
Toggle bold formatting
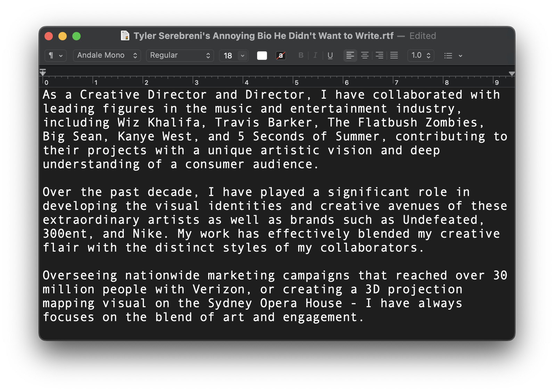301,55
